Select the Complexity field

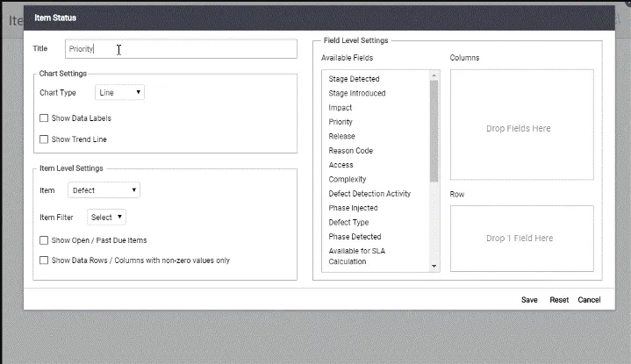(348, 180)
